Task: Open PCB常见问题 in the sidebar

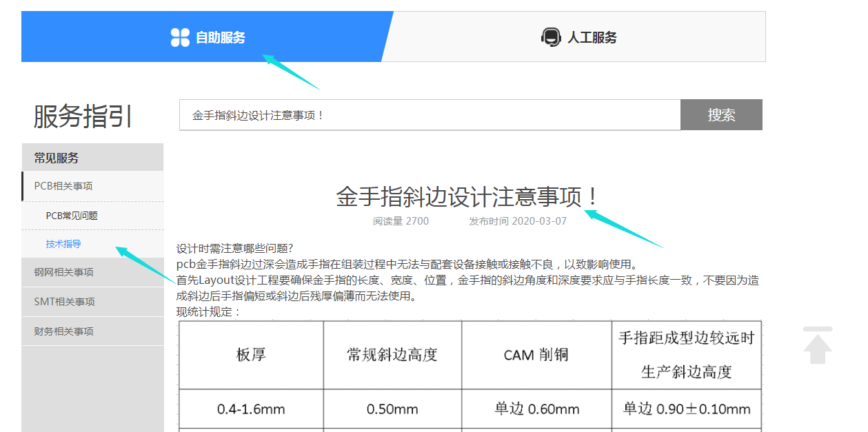Action: point(72,216)
